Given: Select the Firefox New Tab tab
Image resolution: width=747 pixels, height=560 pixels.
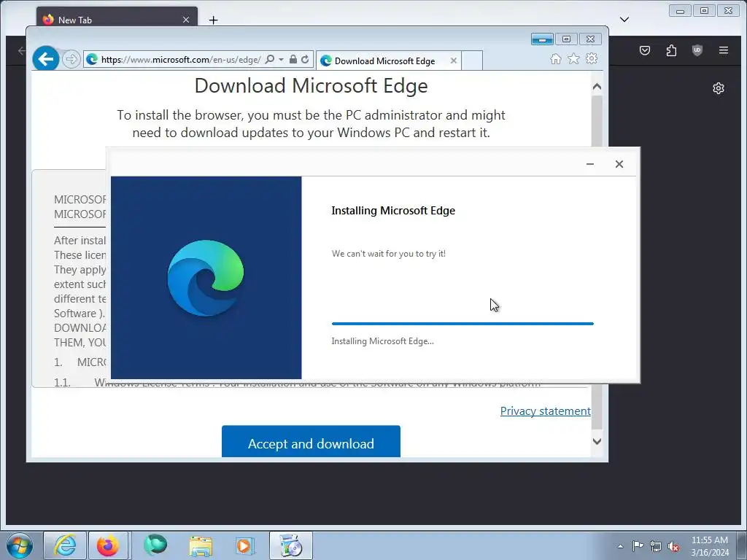Looking at the screenshot, I should [117, 20].
